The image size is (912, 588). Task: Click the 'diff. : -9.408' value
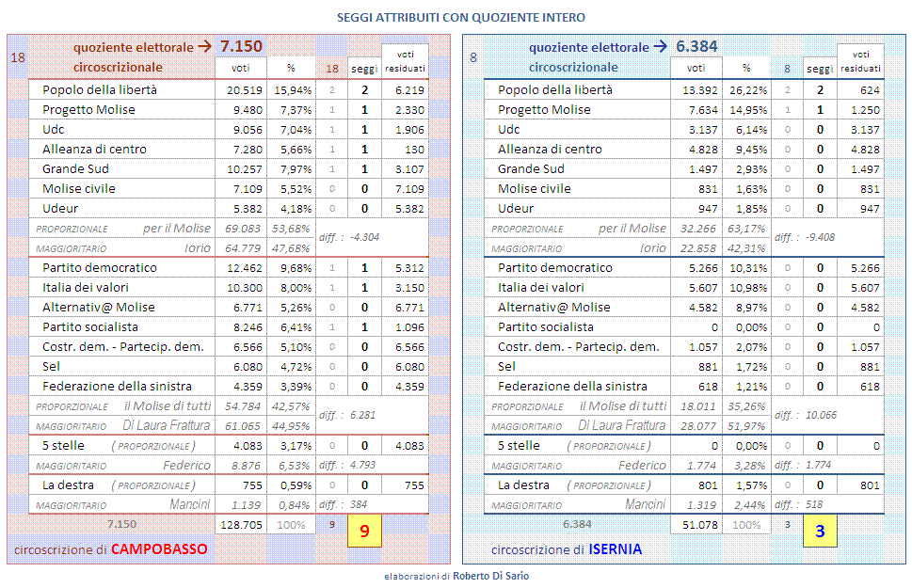coord(805,237)
